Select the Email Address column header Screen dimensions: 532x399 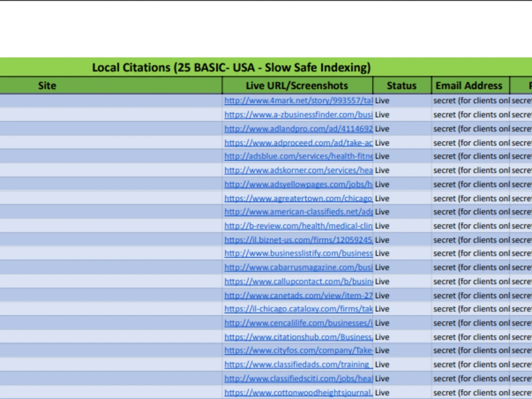[471, 86]
